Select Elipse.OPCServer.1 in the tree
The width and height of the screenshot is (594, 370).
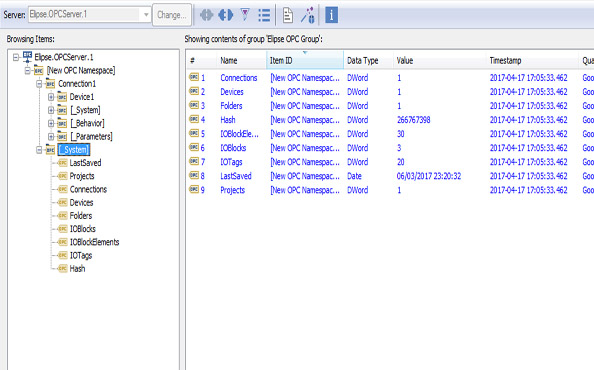pos(64,57)
